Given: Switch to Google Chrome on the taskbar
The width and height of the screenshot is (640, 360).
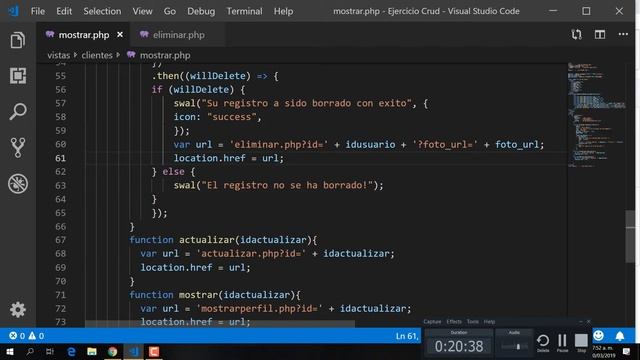Looking at the screenshot, I should [113, 351].
